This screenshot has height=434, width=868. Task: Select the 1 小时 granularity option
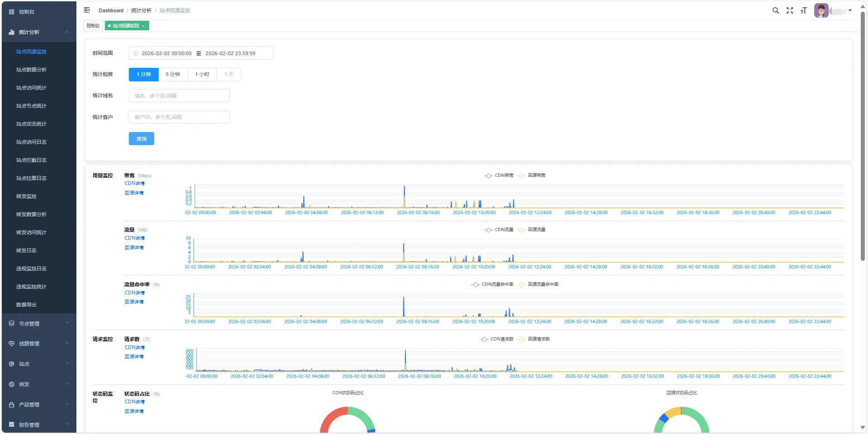202,75
